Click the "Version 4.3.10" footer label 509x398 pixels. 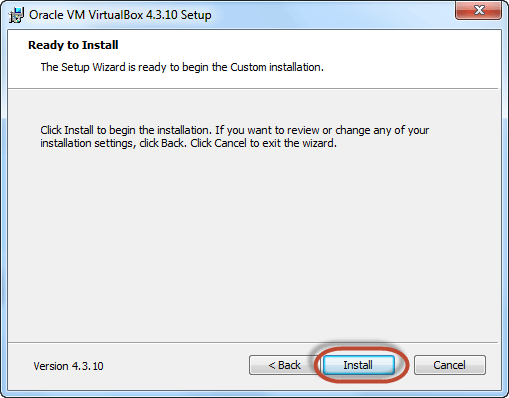pyautogui.click(x=68, y=366)
